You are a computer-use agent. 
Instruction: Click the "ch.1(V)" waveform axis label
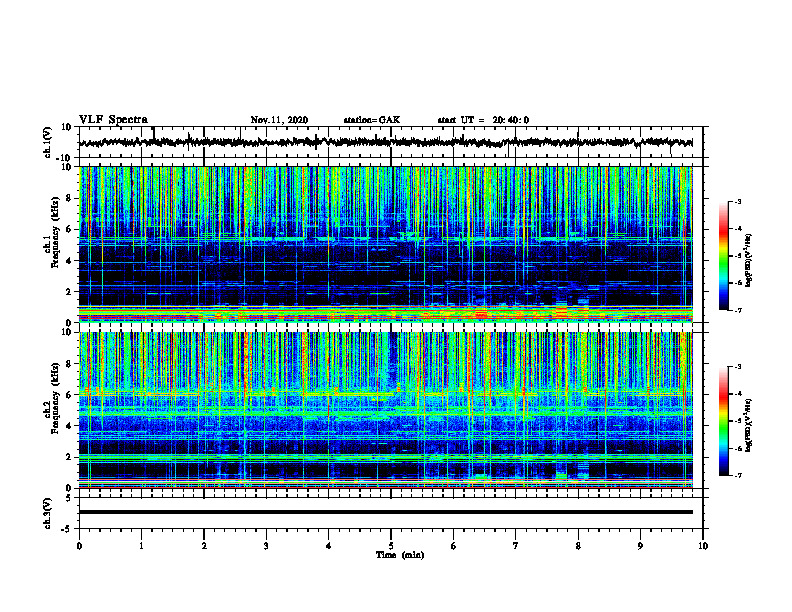pos(48,142)
